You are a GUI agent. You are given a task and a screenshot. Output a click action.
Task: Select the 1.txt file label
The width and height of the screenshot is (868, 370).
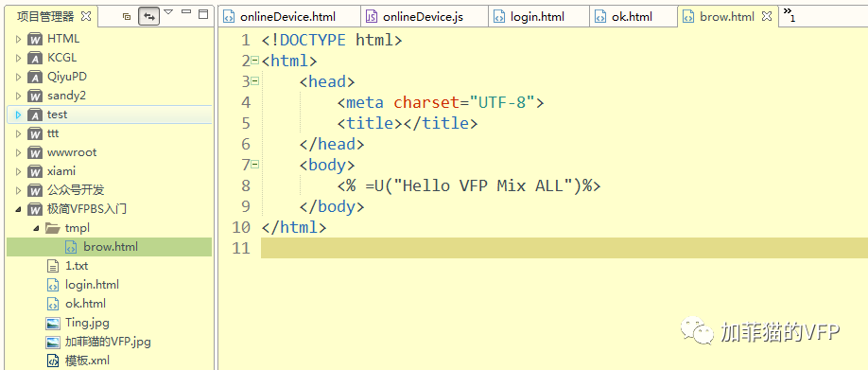[x=77, y=266]
